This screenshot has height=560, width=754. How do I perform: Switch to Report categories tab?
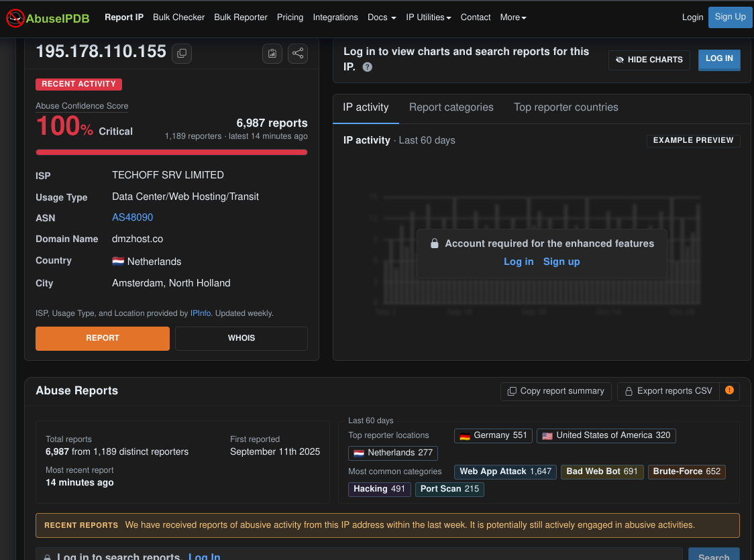click(x=451, y=107)
